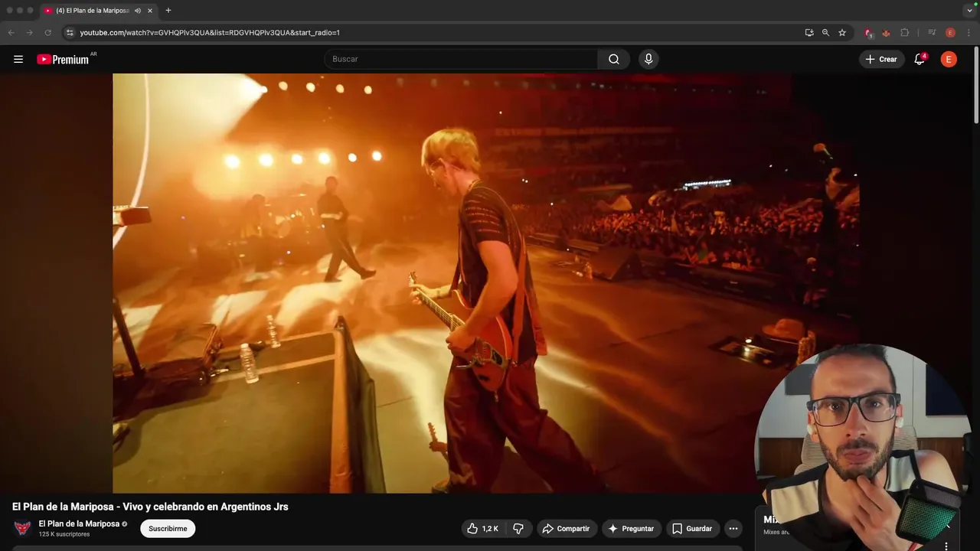Start voice search with microphone icon
This screenshot has height=551, width=980.
coord(648,59)
